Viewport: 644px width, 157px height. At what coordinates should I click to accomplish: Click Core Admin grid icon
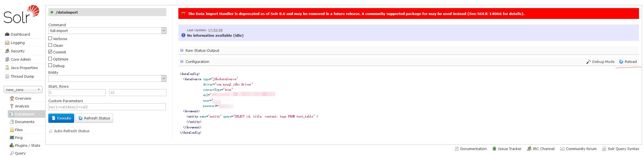click(x=7, y=59)
